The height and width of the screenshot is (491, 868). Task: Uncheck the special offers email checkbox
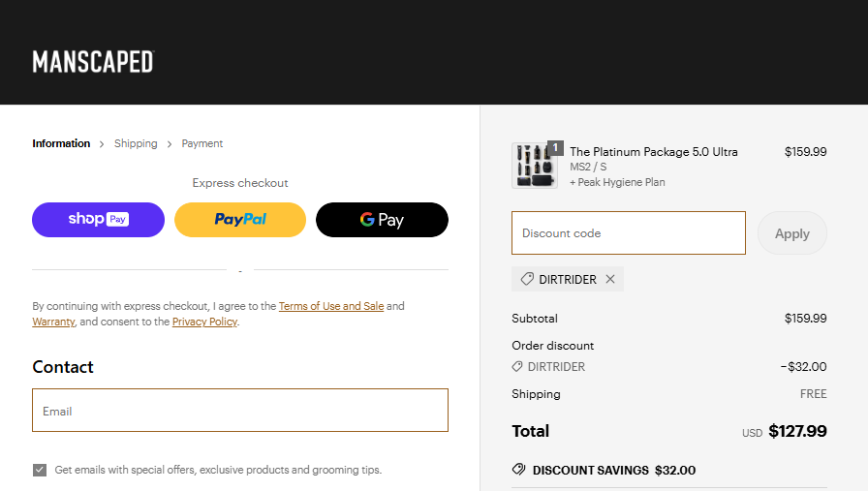tap(40, 470)
